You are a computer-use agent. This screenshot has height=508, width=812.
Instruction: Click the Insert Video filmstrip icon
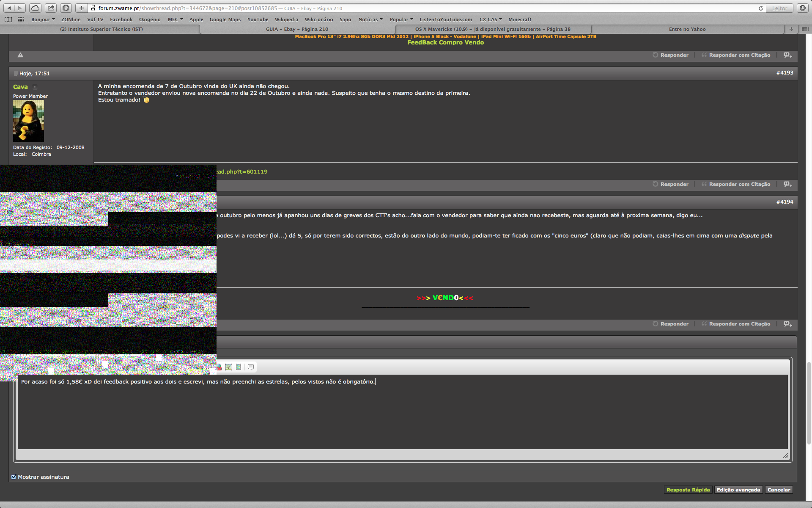(x=239, y=367)
